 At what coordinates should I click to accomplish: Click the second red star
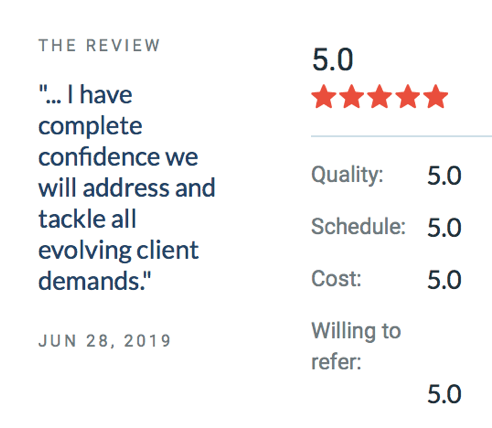coord(352,97)
